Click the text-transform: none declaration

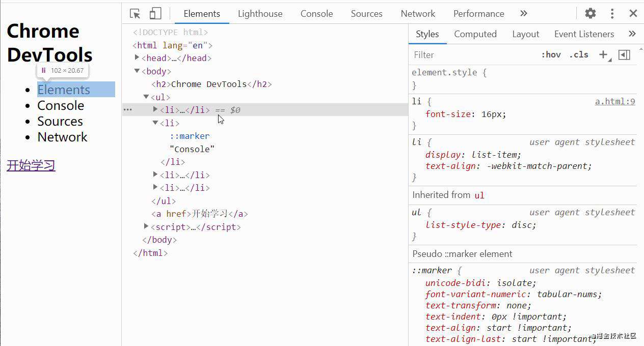(478, 305)
